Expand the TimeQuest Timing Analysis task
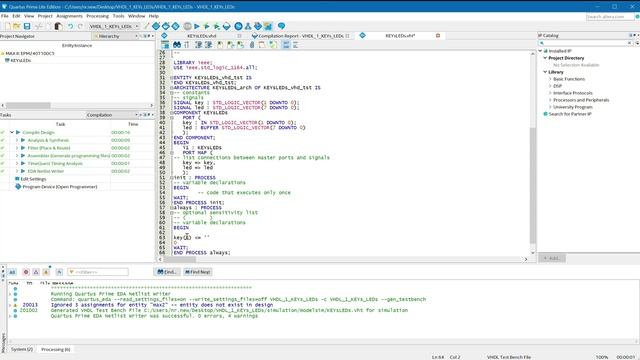The width and height of the screenshot is (640, 360). 17,163
